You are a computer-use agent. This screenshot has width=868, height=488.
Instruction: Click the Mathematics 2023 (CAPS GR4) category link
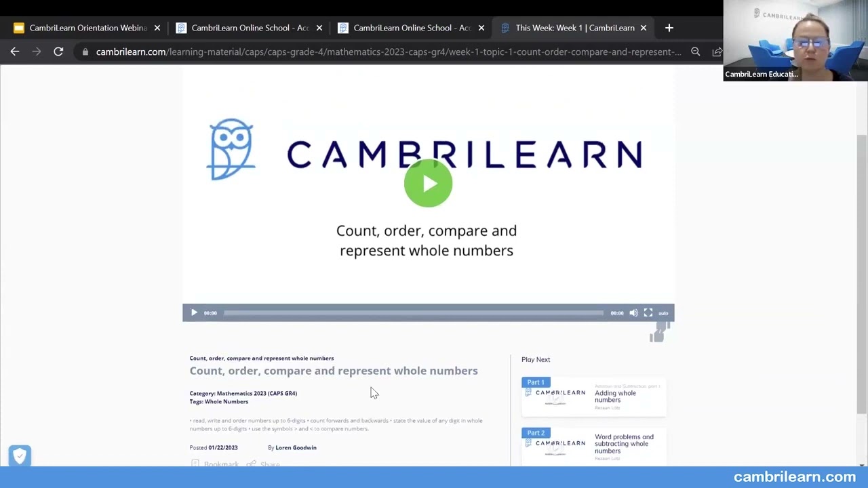point(257,393)
